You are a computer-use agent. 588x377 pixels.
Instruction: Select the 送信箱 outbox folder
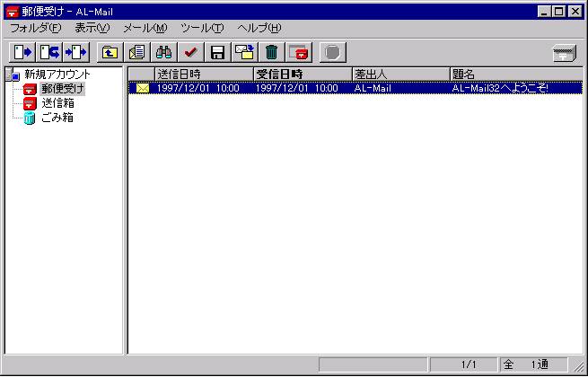click(57, 103)
